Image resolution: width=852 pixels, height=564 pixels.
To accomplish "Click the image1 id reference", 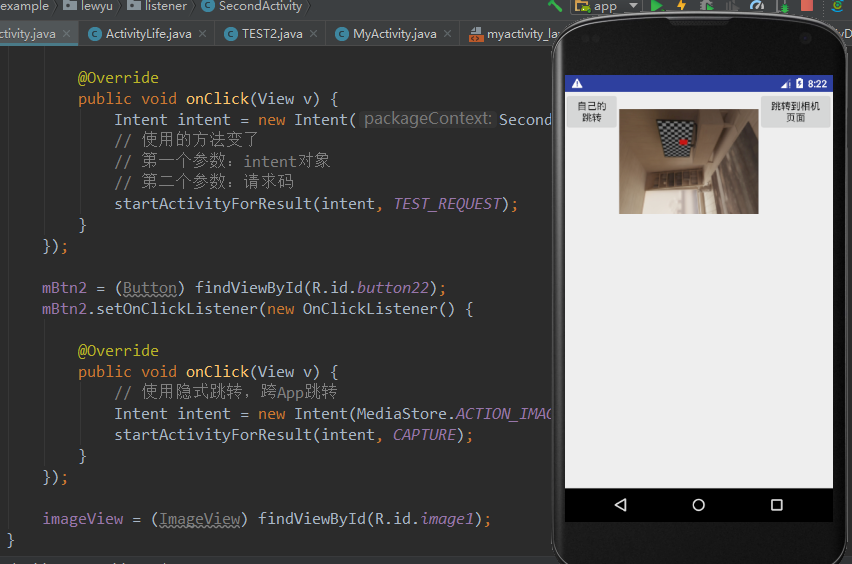I will pos(447,519).
